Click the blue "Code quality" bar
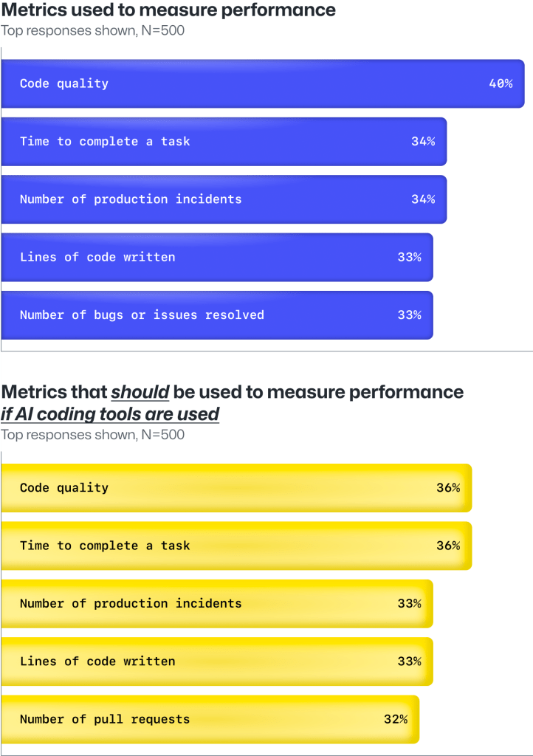Screen dimensions: 533x756 pos(262,84)
